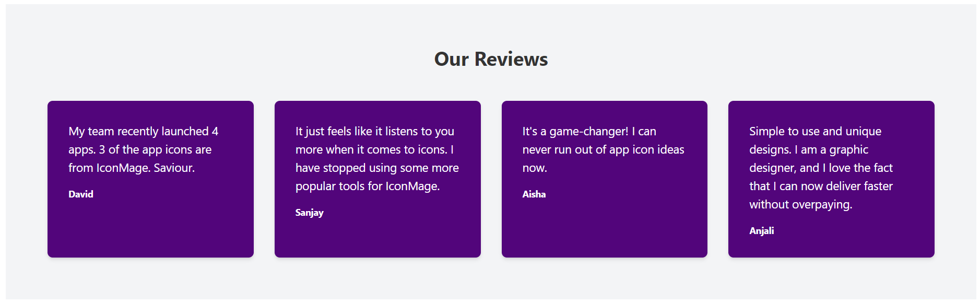Select Anjali's review card

click(x=831, y=179)
